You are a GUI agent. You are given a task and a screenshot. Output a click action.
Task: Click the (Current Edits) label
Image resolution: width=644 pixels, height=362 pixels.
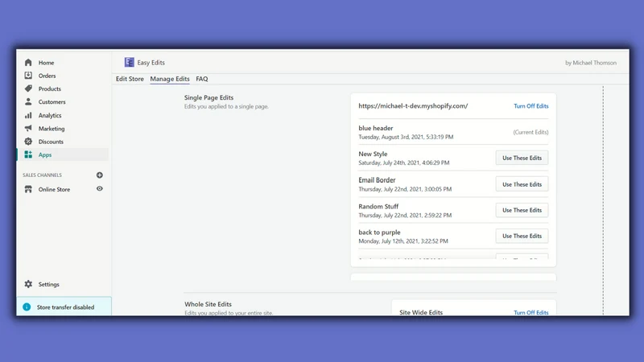pos(530,132)
